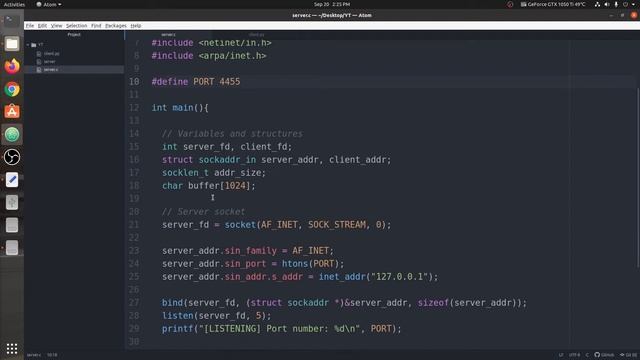Show Applications grid button
Image resolution: width=640 pixels, height=360 pixels.
(x=12, y=348)
